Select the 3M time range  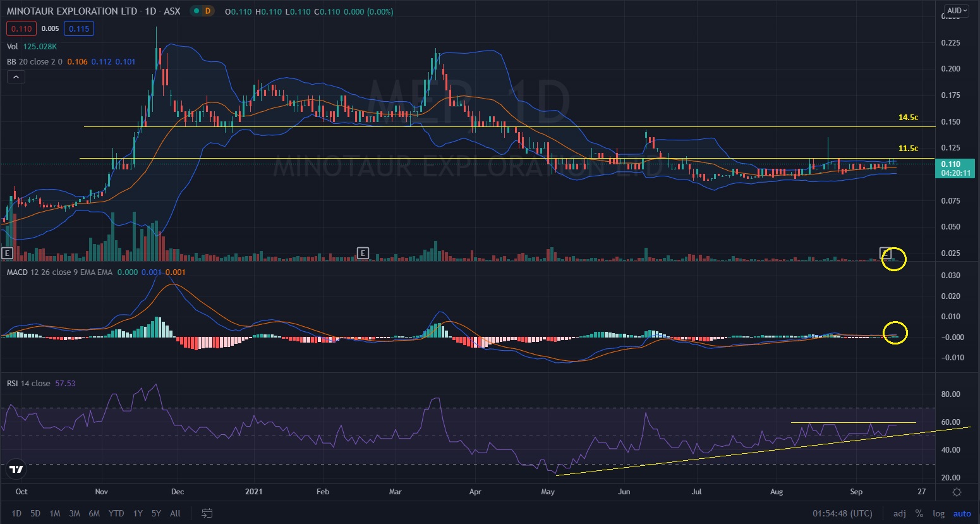75,513
